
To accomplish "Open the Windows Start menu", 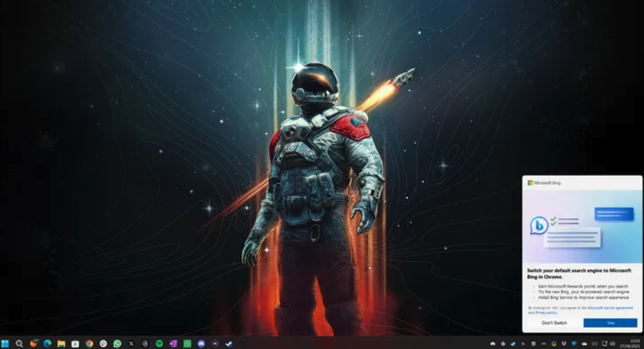I will [x=5, y=344].
